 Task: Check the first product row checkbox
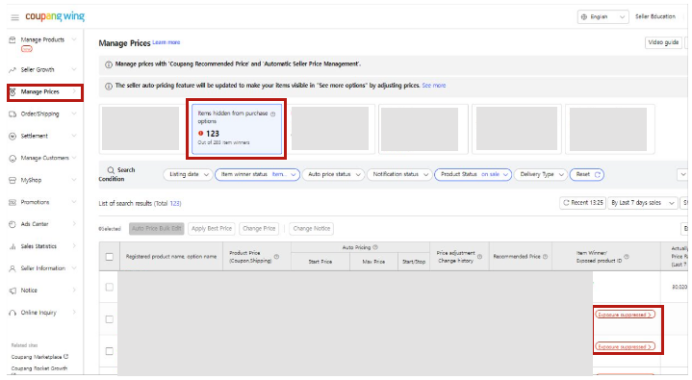109,287
